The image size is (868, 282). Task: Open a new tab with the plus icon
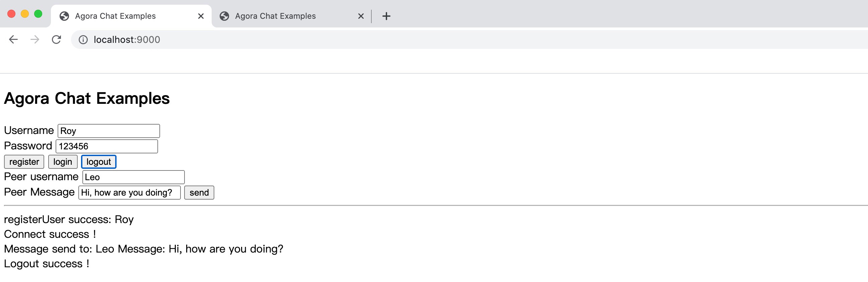pyautogui.click(x=386, y=16)
